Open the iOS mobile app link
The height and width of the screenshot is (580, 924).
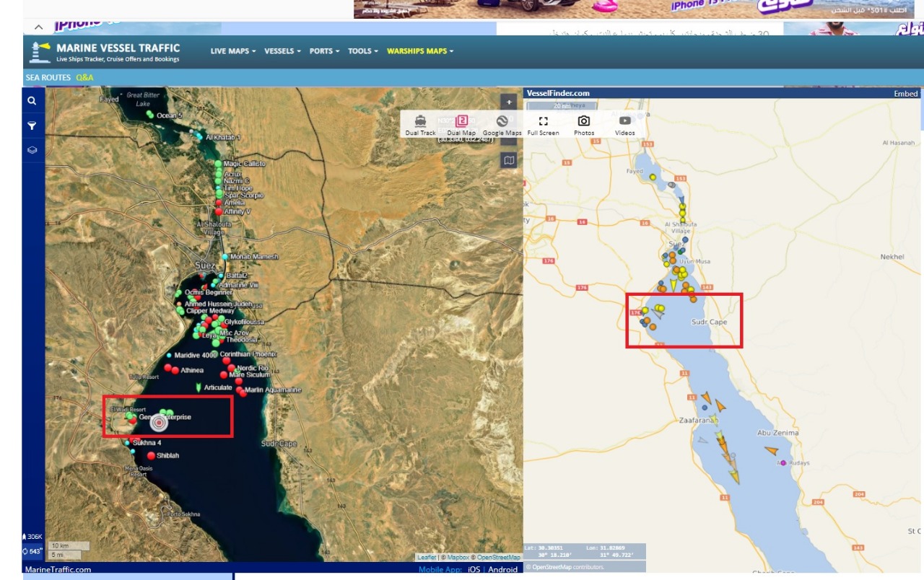(474, 569)
